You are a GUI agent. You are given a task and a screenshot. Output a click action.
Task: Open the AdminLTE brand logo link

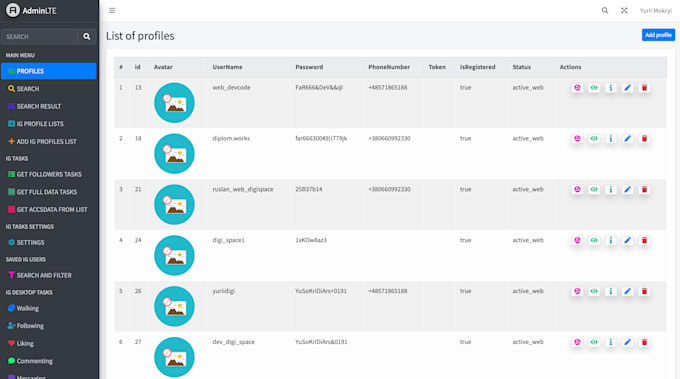31,10
